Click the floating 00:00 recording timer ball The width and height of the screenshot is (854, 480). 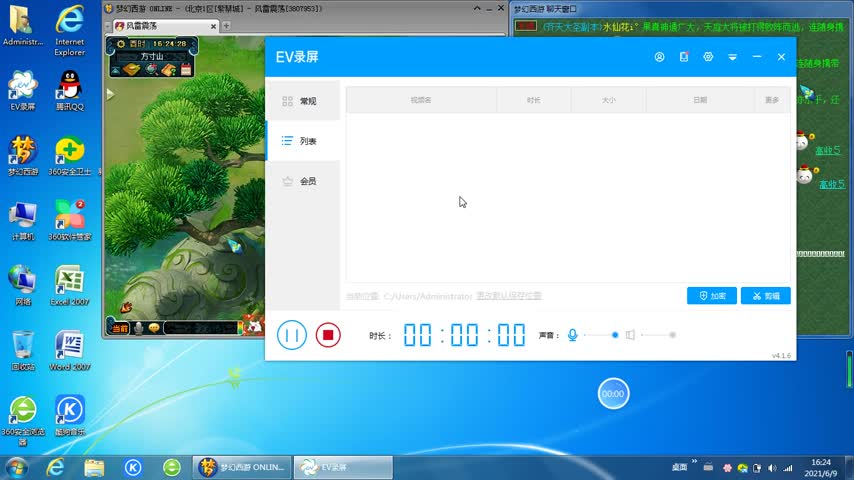(x=613, y=393)
